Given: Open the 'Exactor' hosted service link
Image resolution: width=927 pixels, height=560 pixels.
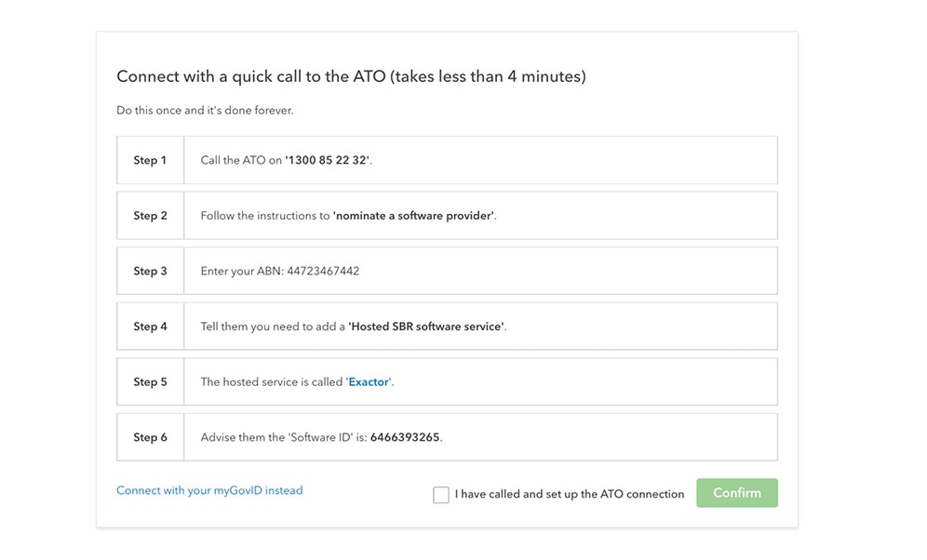Looking at the screenshot, I should [369, 382].
